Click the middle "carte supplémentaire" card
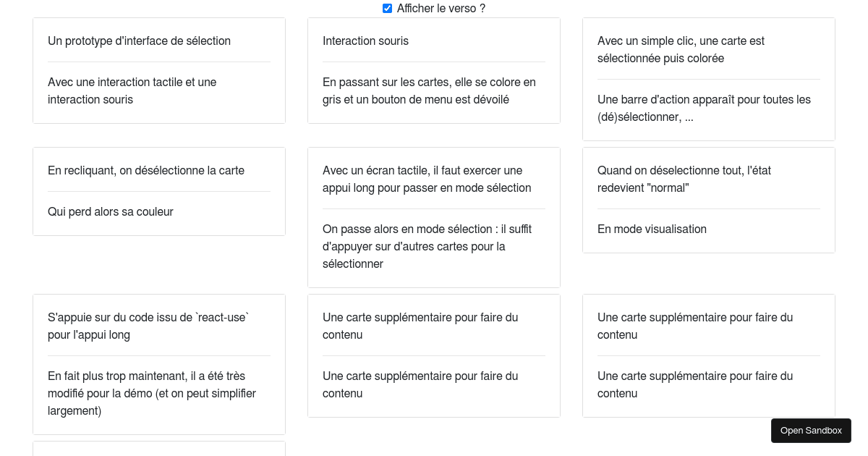 (x=433, y=355)
